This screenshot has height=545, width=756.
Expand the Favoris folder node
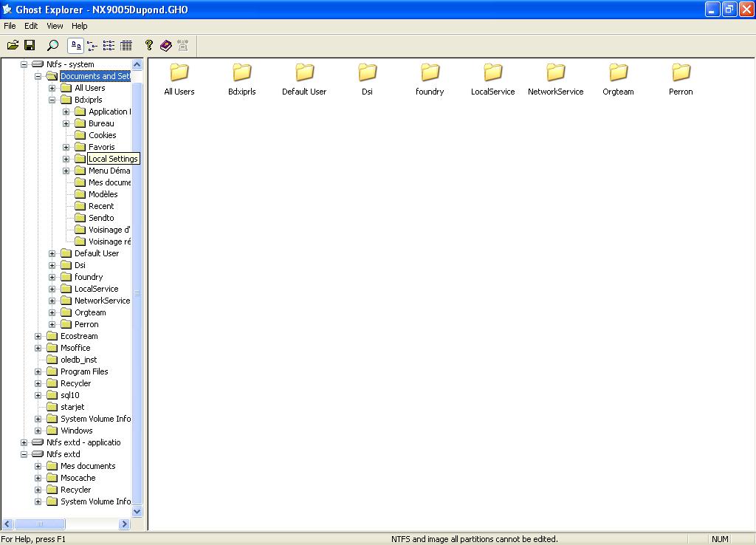coord(66,147)
